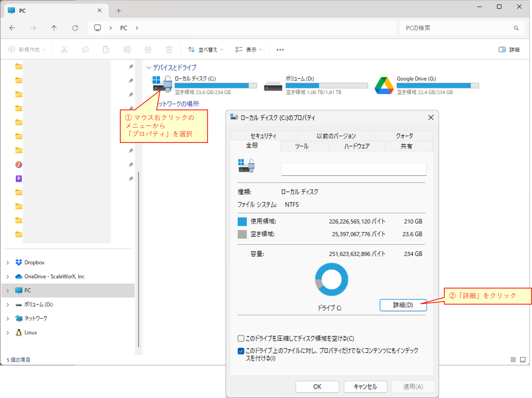Click the navigation Up arrow icon
The width and height of the screenshot is (532, 398).
coord(54,28)
